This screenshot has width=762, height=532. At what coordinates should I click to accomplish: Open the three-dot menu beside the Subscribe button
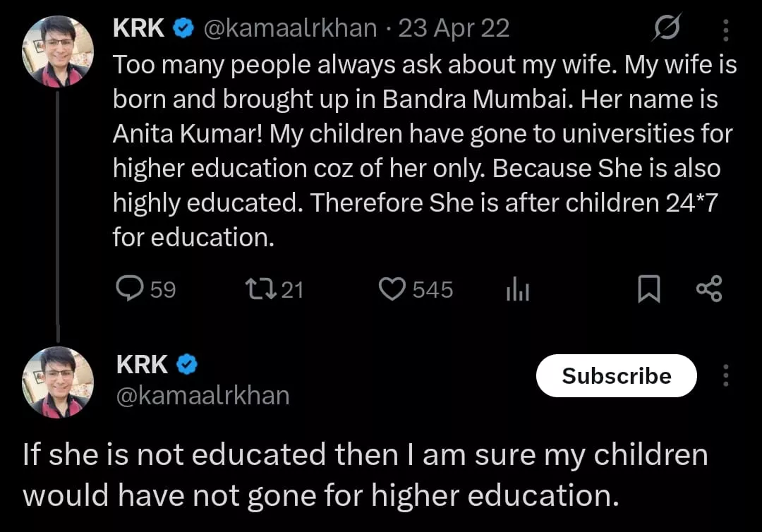point(726,375)
